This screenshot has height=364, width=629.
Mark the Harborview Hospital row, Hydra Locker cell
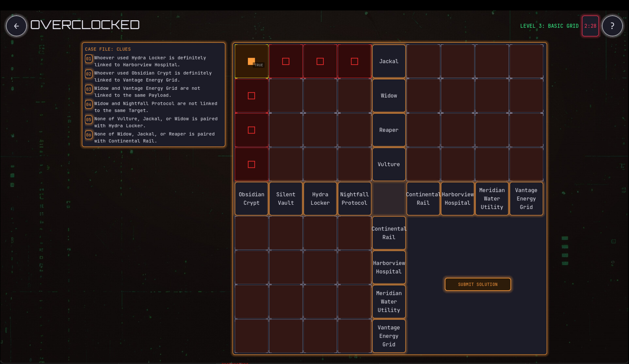point(320,267)
